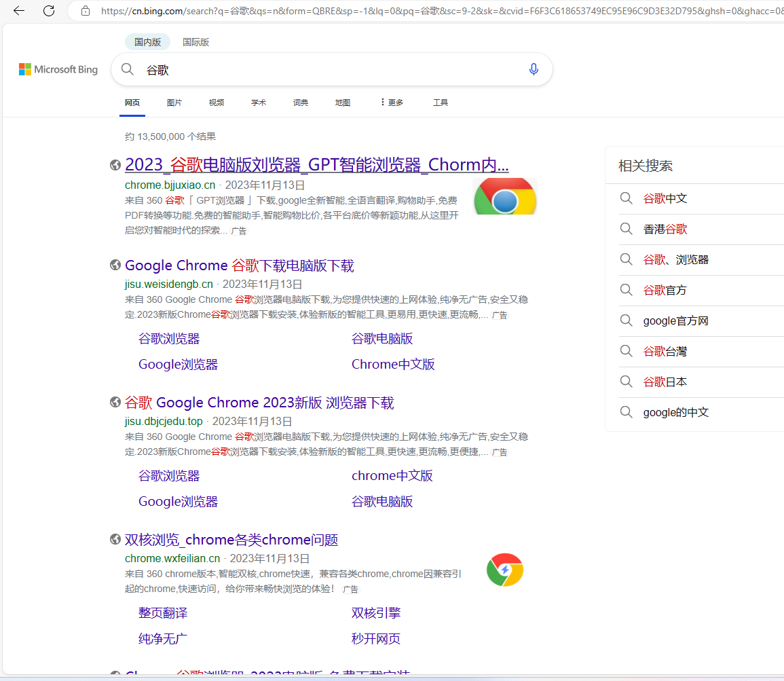
Task: Open the 词典 tab
Action: (301, 103)
